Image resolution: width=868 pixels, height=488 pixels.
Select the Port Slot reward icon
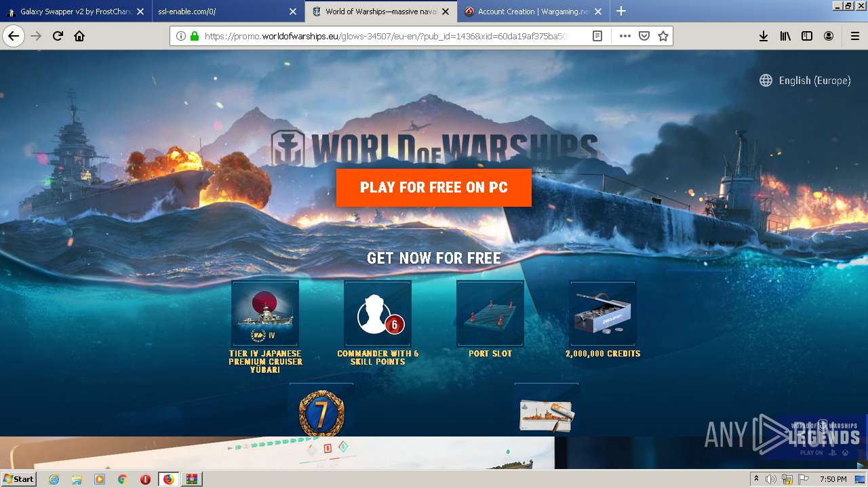coord(490,313)
